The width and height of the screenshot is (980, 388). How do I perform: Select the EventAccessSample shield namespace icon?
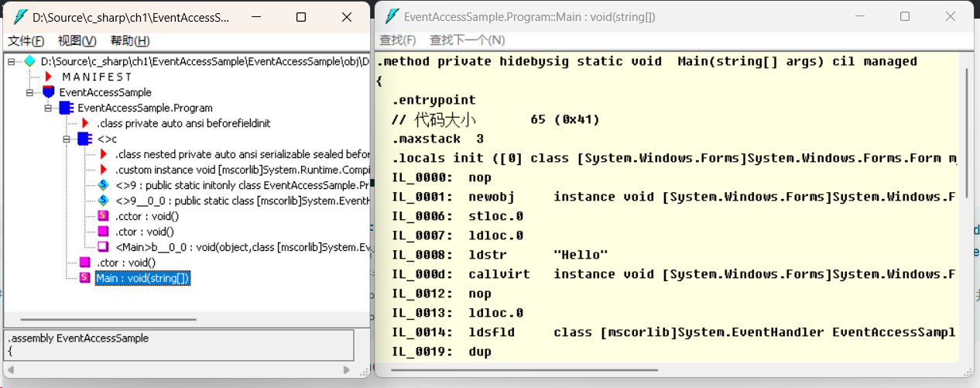49,92
